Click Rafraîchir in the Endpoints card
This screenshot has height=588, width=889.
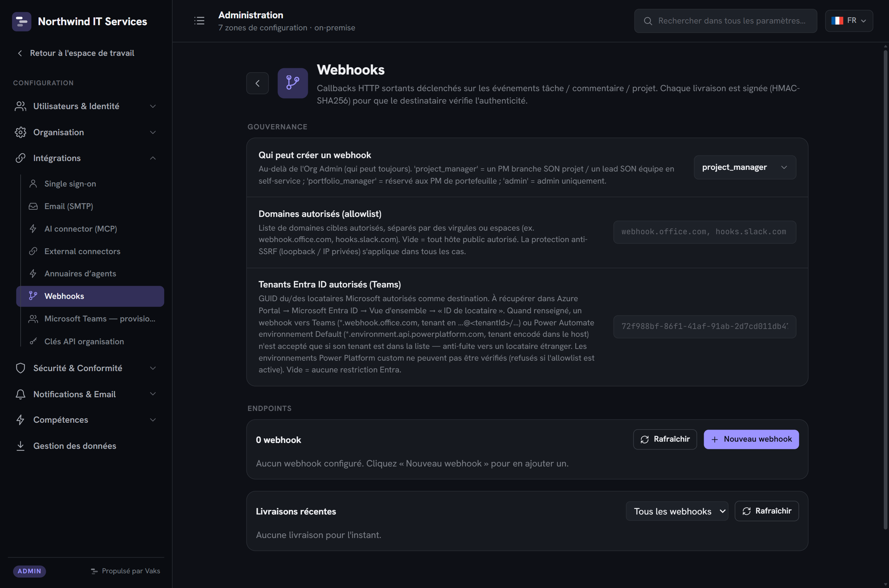(665, 439)
